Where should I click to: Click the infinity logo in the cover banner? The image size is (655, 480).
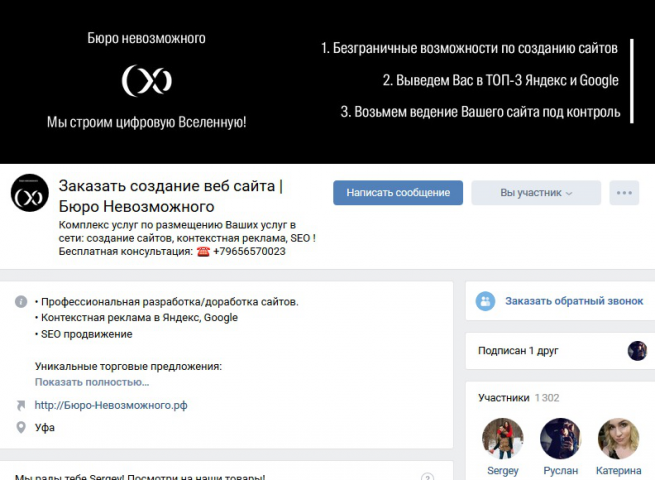147,80
